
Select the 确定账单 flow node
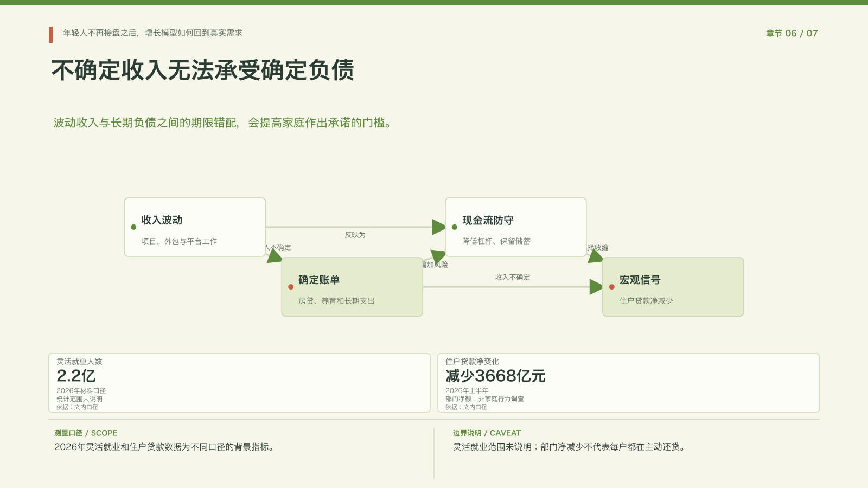pyautogui.click(x=352, y=287)
